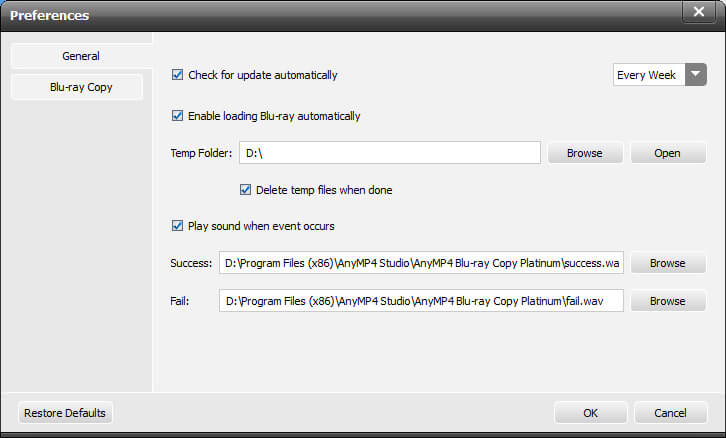Expand the update frequency dropdown arrow
The width and height of the screenshot is (726, 438).
696,75
